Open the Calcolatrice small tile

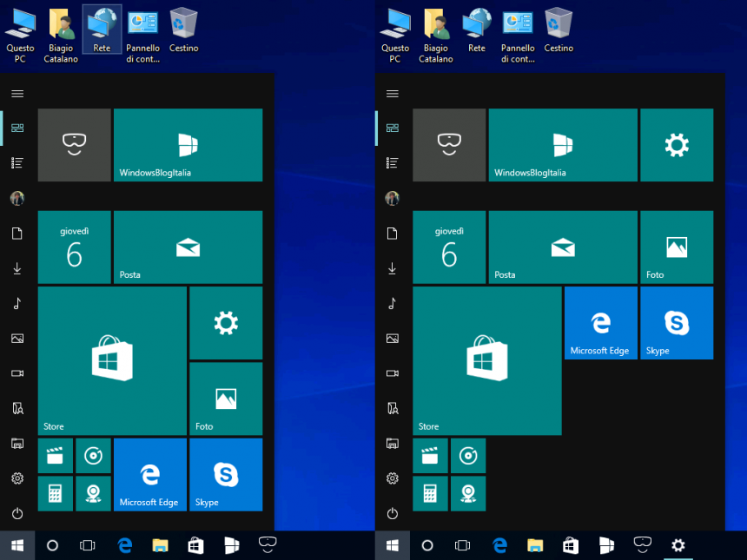pos(56,493)
